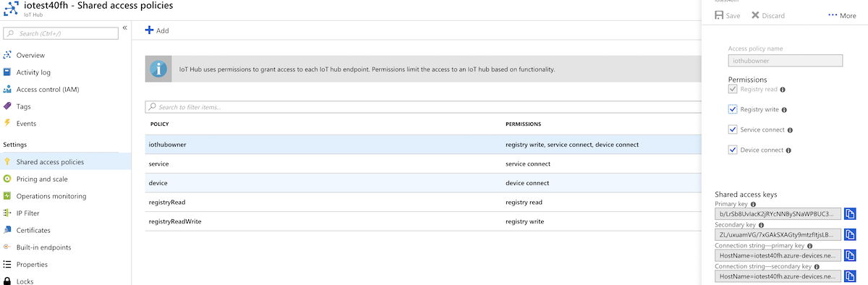Image resolution: width=868 pixels, height=285 pixels.
Task: Click the Add button
Action: 157,30
